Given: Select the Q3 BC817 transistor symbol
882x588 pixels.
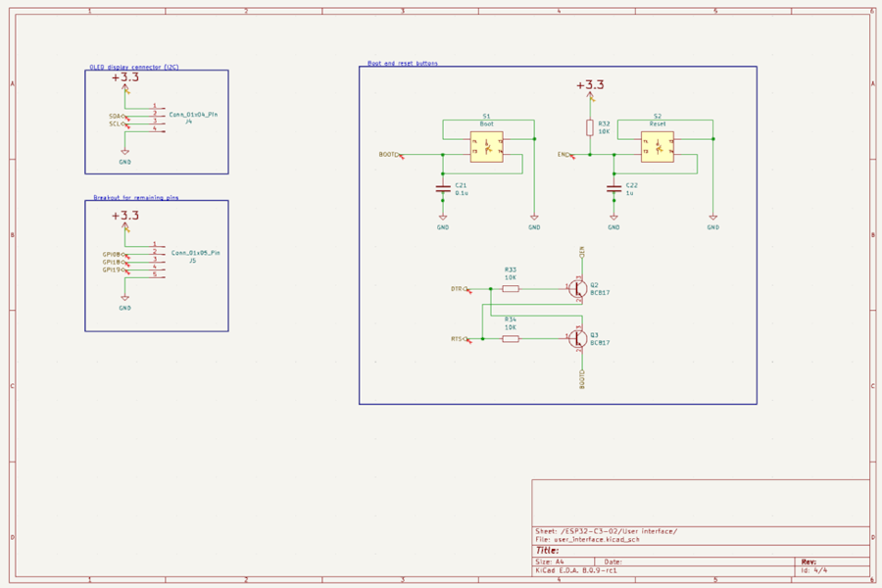Looking at the screenshot, I should pos(577,339).
